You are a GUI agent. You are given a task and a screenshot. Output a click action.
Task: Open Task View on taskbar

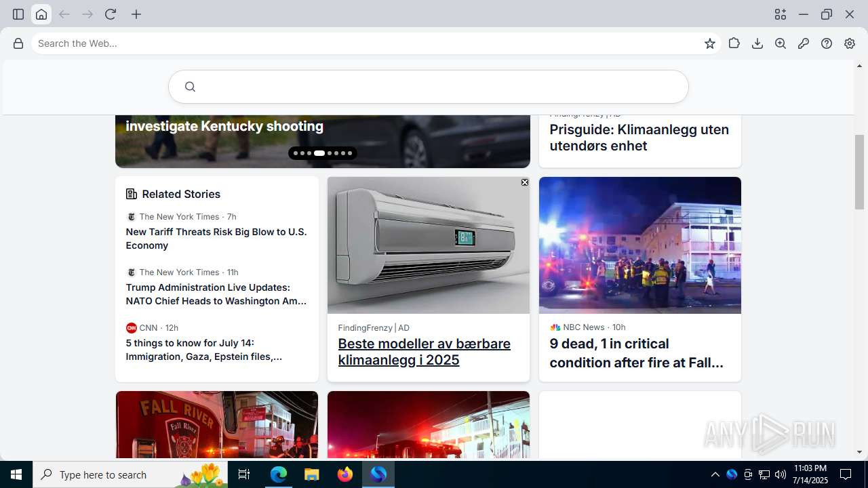245,474
